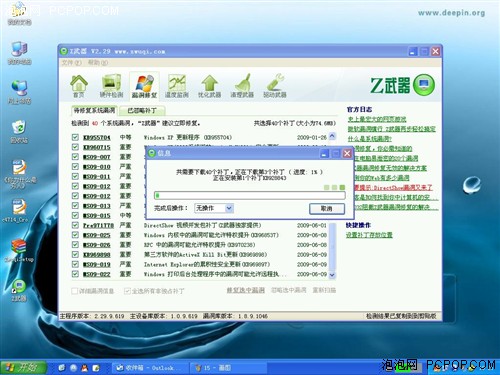Screen dimensions: 500x375
Task: Uncheck the KB955704 patch checkbox
Action: click(75, 137)
